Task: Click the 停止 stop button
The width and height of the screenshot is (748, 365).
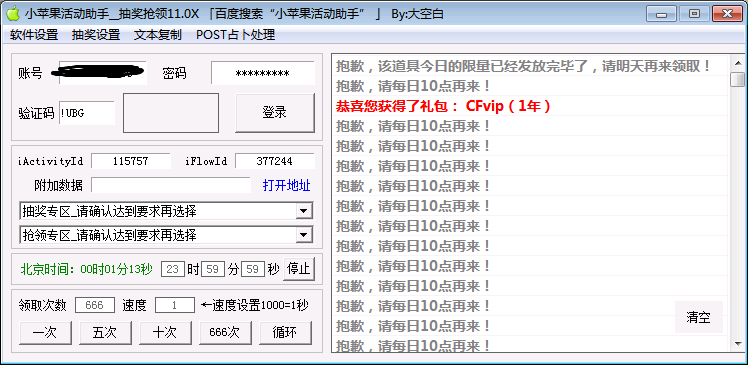Action: pyautogui.click(x=299, y=269)
